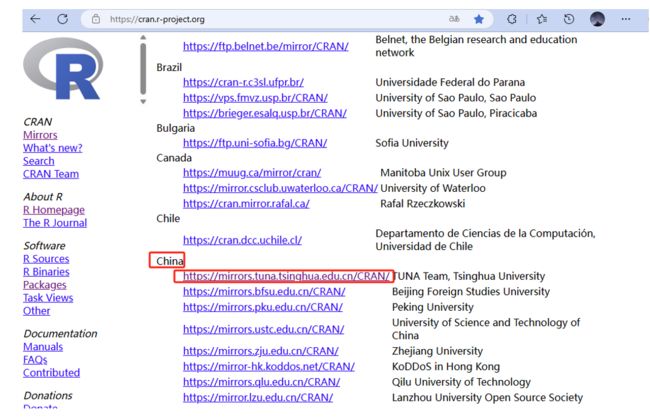Open the cran.dcc.uchile.cl mirror link
Screen dimensions: 650x417
[243, 240]
